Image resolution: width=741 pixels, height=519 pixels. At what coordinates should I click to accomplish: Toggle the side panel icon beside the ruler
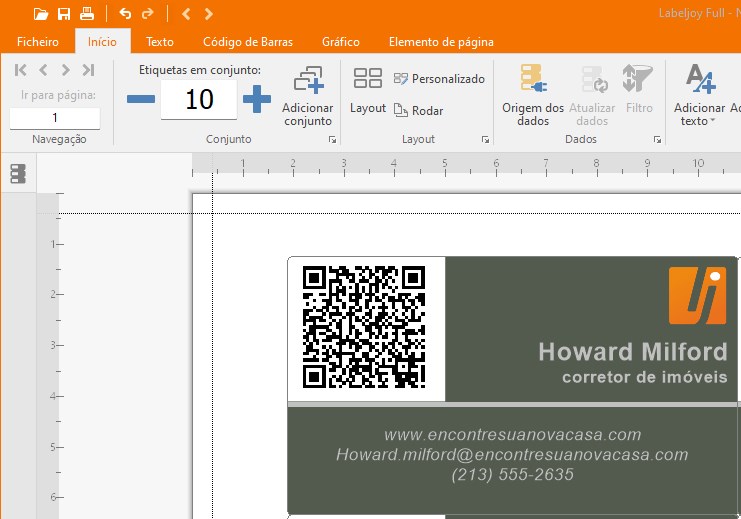[18, 173]
